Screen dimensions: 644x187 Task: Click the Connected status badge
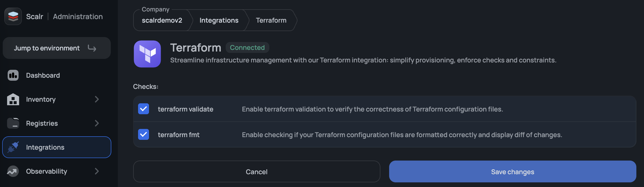pyautogui.click(x=247, y=48)
